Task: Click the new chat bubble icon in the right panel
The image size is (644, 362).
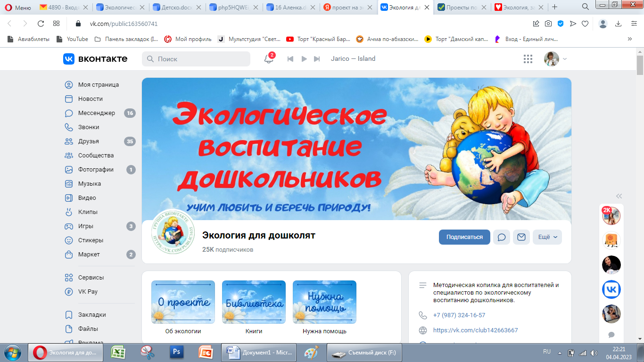Action: (x=611, y=335)
